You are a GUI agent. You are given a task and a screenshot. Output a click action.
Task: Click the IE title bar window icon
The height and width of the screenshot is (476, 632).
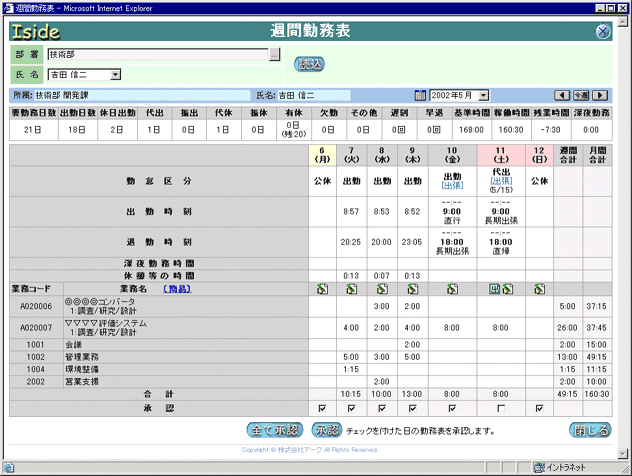[8, 8]
